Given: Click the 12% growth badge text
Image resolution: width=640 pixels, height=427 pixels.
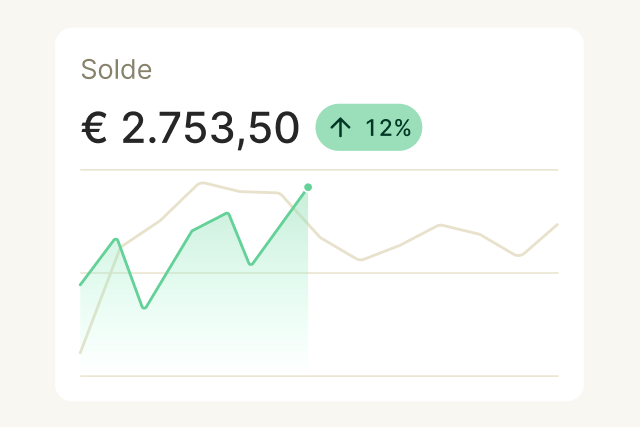Looking at the screenshot, I should (388, 128).
